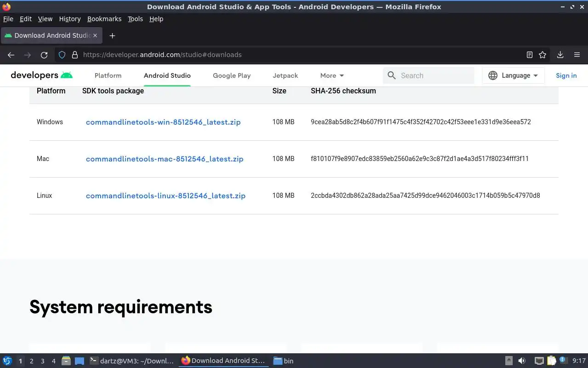Open the Edit menu

26,19
